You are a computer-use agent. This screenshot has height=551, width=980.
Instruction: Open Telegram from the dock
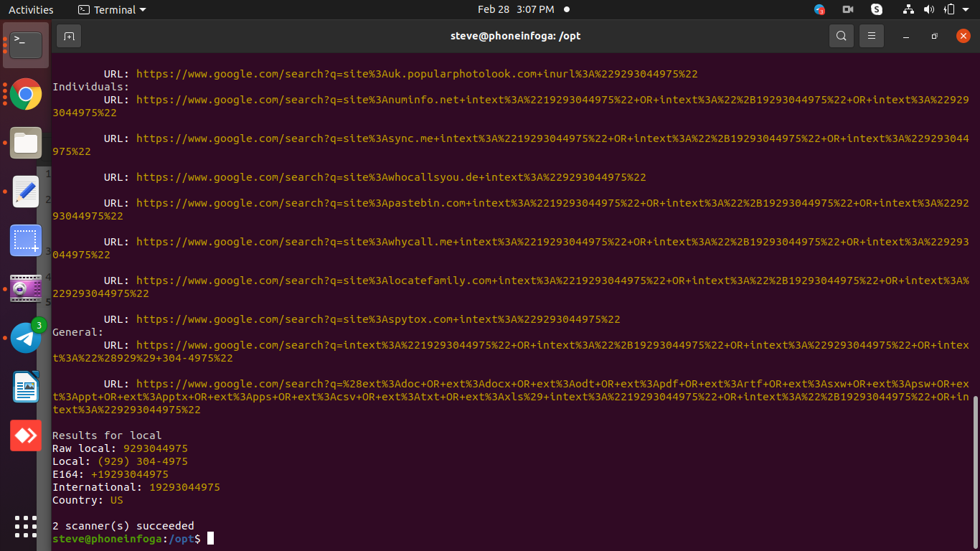pyautogui.click(x=27, y=337)
